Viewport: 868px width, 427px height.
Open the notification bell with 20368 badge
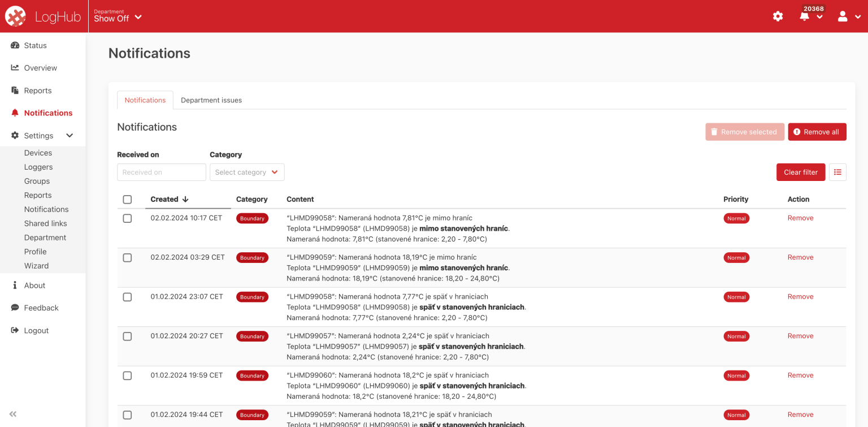click(805, 16)
